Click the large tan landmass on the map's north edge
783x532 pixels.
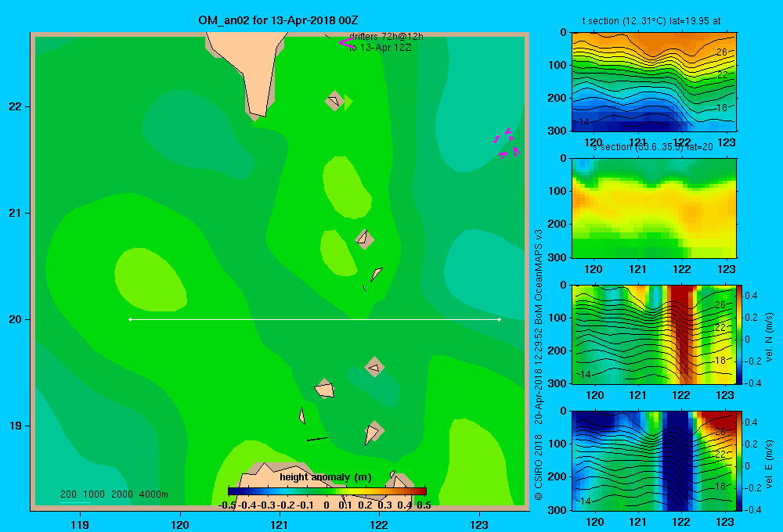point(253,70)
